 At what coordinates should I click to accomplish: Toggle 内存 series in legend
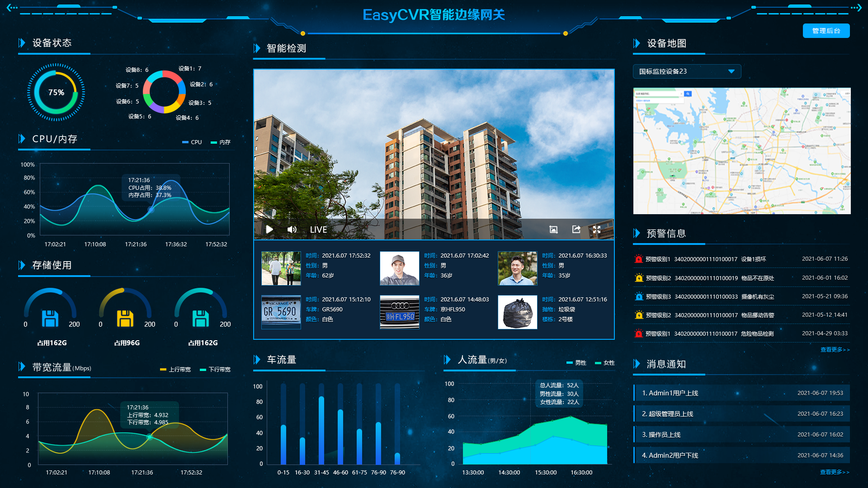pos(221,142)
